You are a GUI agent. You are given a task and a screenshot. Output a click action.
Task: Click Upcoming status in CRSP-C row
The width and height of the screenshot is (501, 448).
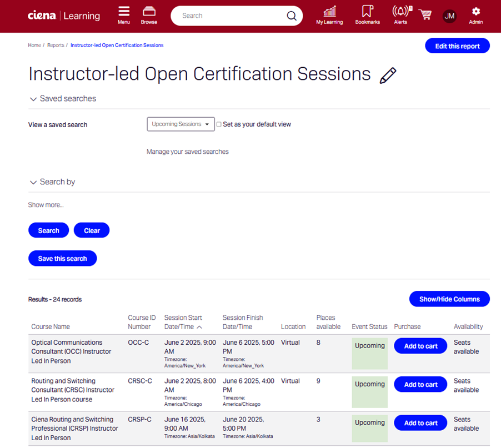[x=370, y=422]
